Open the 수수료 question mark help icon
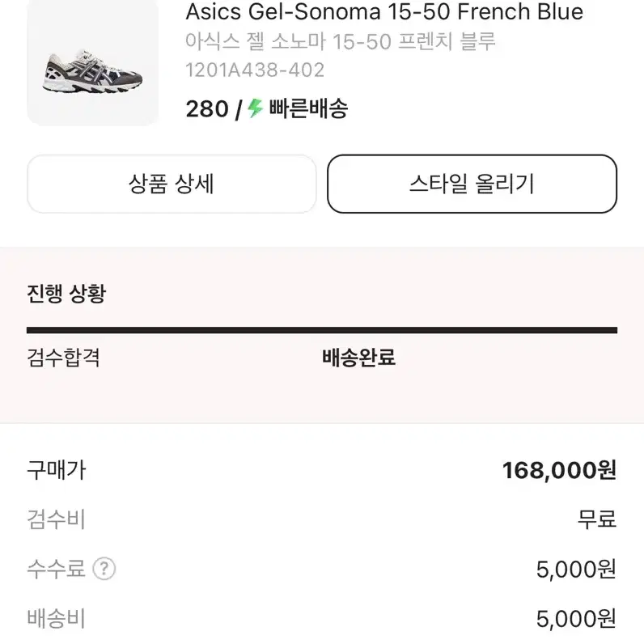The width and height of the screenshot is (644, 644). point(104,569)
